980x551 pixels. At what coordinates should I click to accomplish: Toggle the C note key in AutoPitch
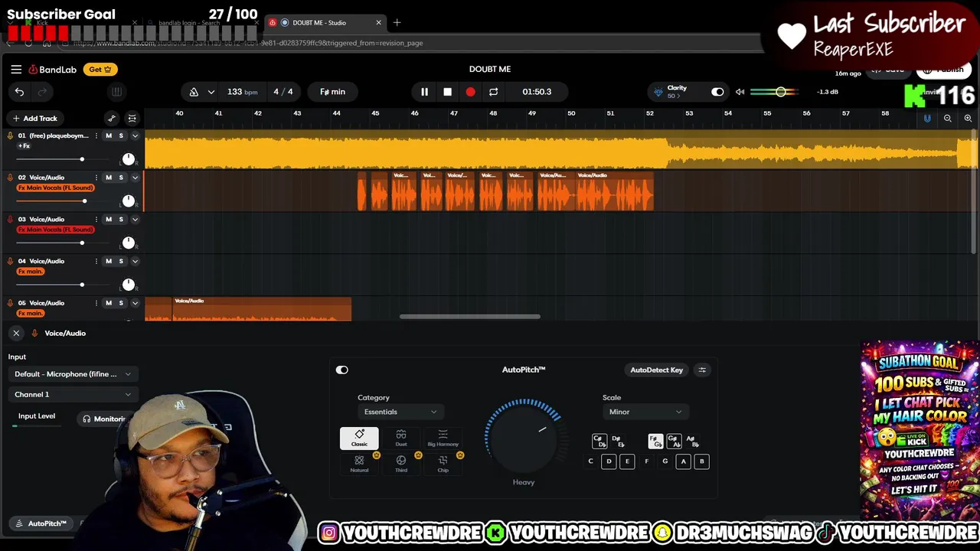590,461
